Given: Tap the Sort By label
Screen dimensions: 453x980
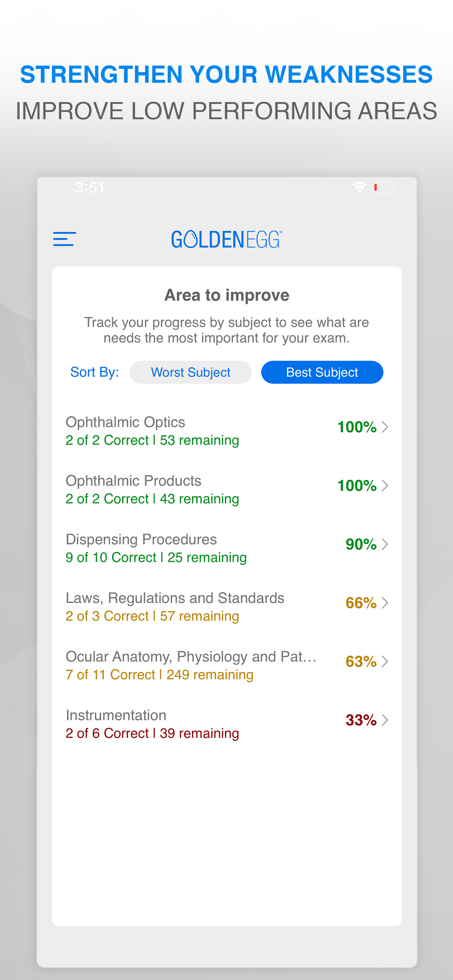Looking at the screenshot, I should [x=95, y=372].
